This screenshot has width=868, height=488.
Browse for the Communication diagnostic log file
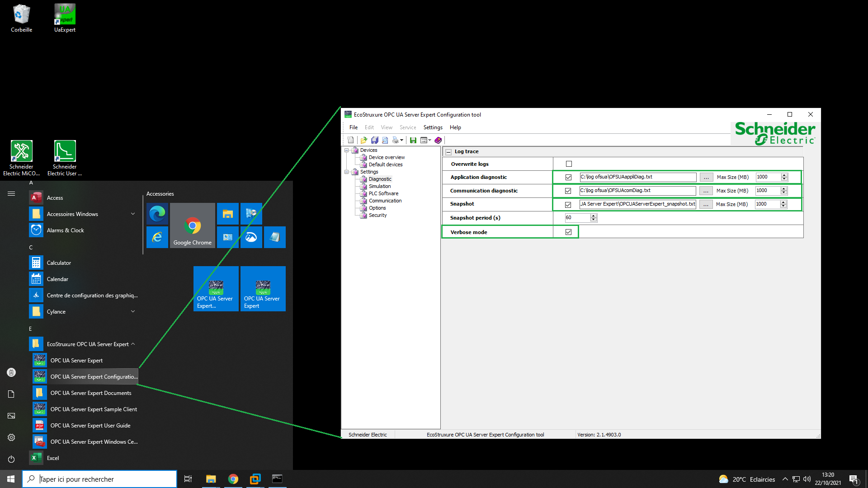[706, 191]
